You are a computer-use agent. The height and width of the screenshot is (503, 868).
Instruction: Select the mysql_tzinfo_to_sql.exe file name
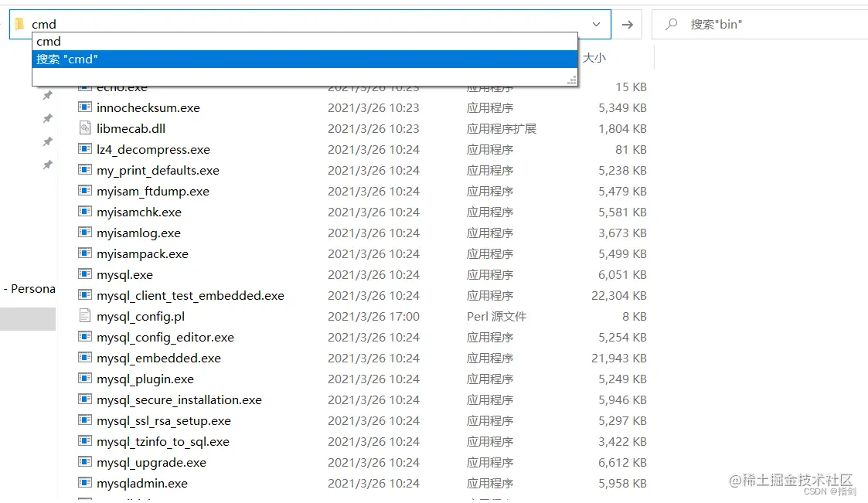pos(163,442)
